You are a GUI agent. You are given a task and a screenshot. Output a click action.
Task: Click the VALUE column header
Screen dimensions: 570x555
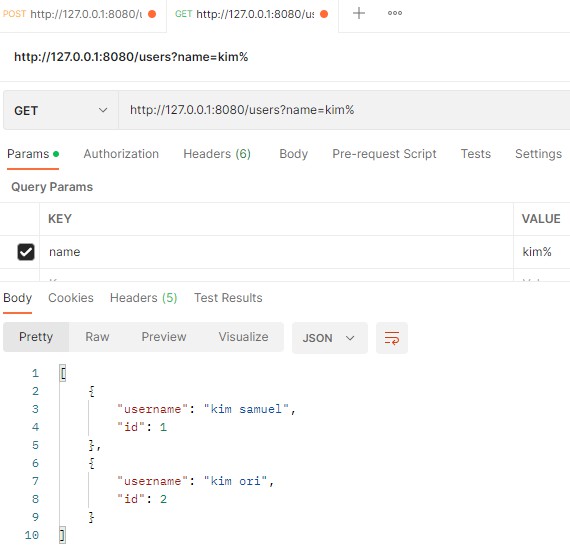tap(541, 219)
